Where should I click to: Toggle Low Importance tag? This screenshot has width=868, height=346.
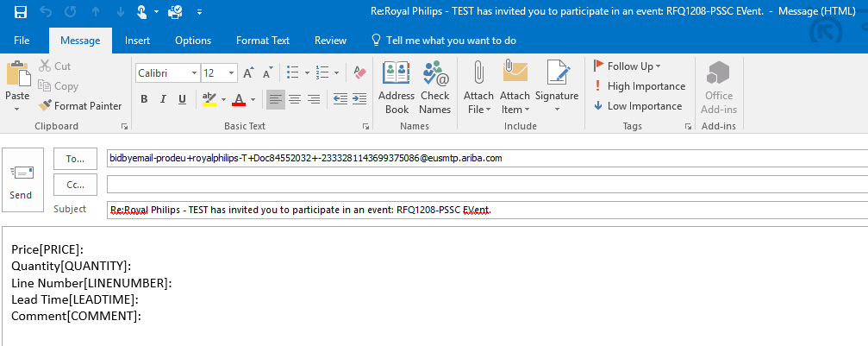[x=637, y=106]
